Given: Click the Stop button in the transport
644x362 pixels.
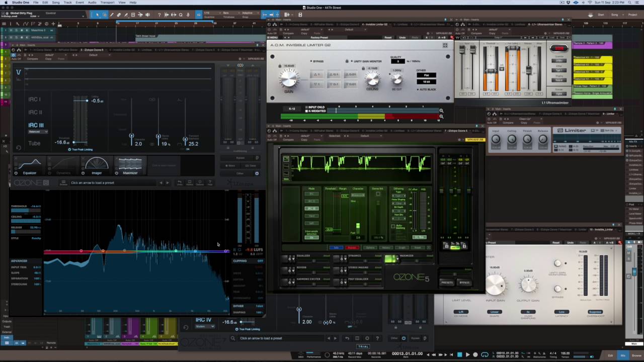Looking at the screenshot, I should point(459,354).
